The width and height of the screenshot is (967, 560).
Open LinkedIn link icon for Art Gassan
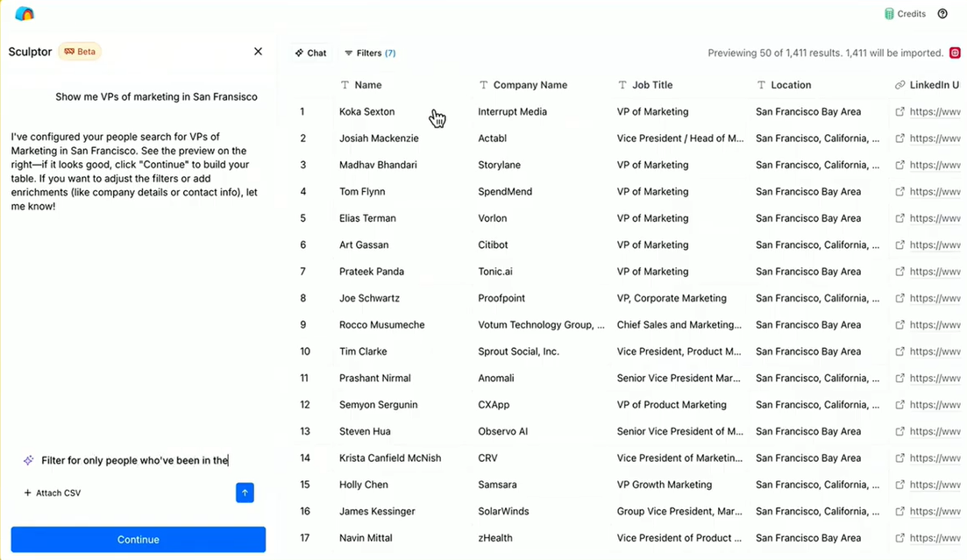(899, 245)
